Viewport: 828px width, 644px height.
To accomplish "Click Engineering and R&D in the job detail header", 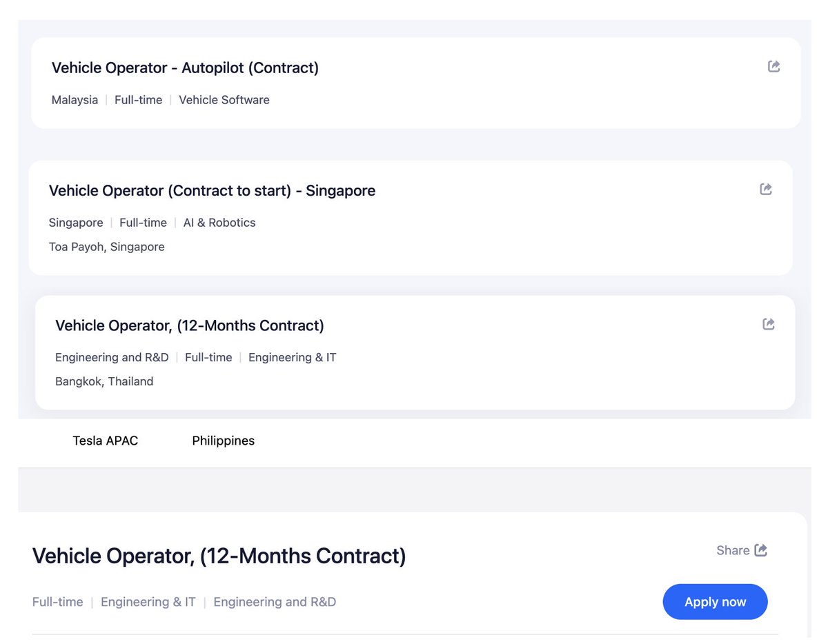I will (x=275, y=602).
